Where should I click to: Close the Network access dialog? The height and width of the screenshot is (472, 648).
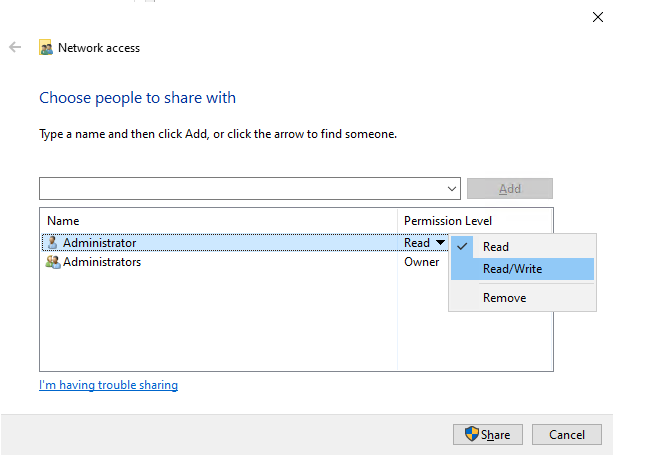point(598,17)
